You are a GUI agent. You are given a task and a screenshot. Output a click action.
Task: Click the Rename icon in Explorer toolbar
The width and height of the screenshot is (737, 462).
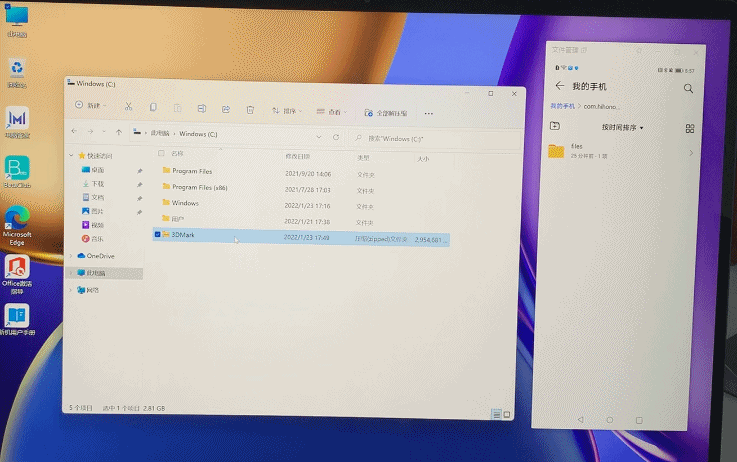coord(202,109)
